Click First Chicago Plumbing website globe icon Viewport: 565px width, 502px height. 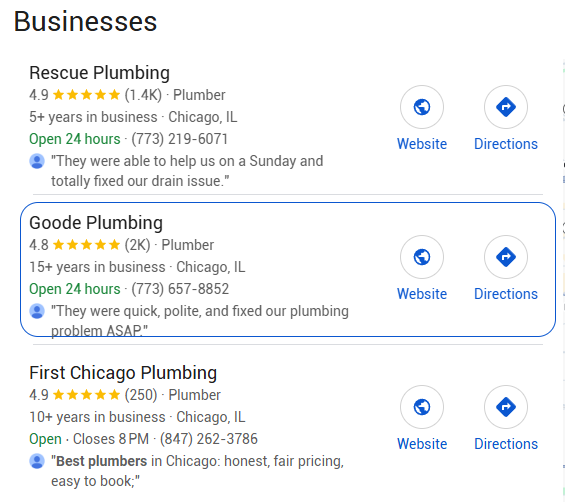[422, 407]
